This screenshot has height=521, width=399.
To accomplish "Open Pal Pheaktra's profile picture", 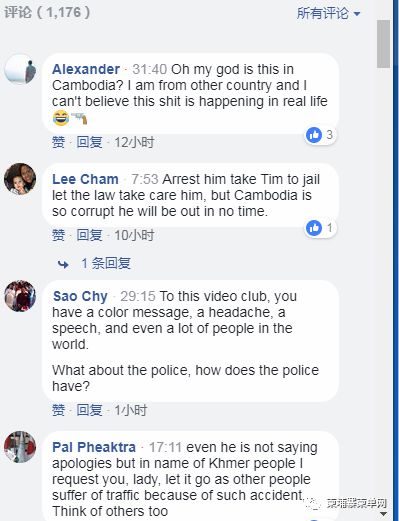I will tap(20, 447).
